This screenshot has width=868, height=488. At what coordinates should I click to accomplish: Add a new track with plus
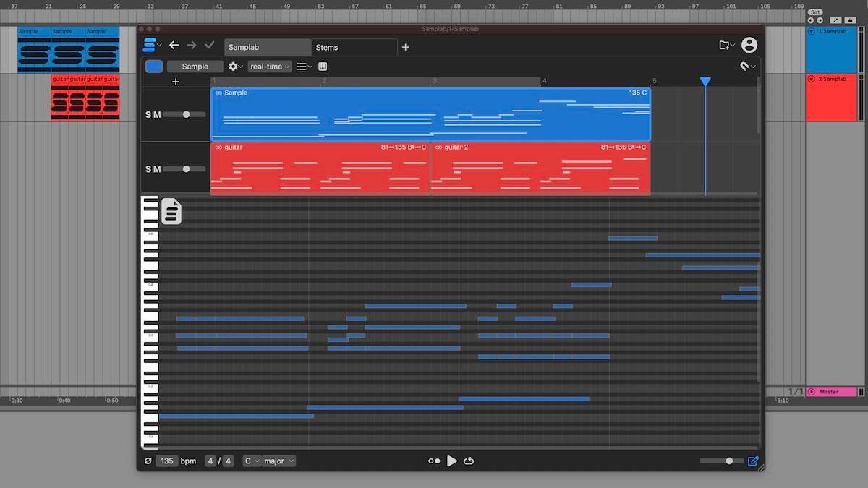coord(176,82)
